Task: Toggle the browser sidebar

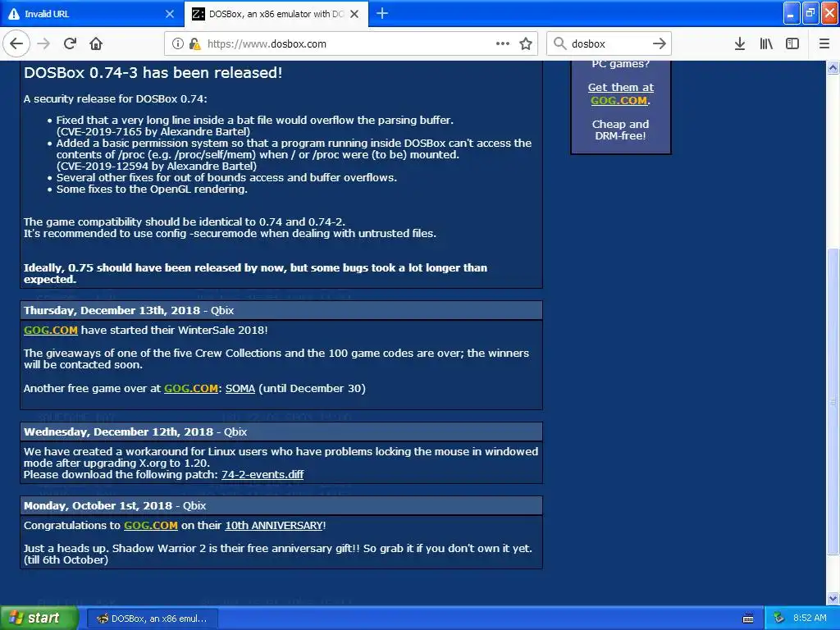Action: [792, 44]
